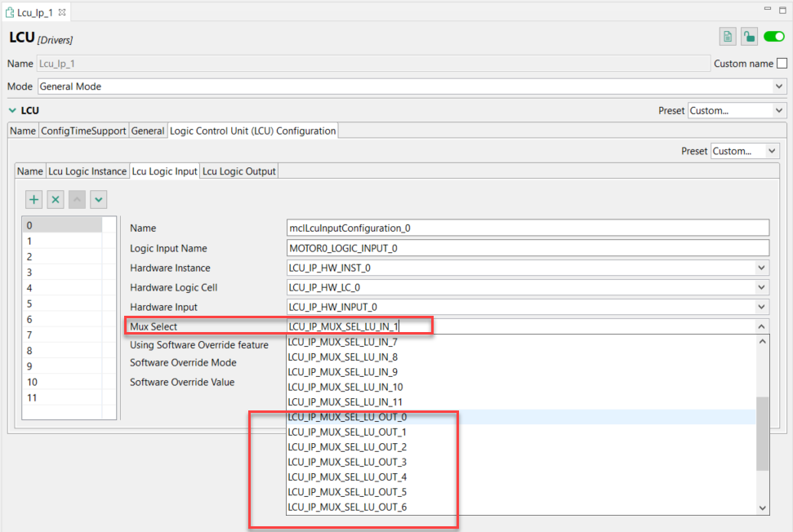Switch to the Lcu Logic Output tab
This screenshot has width=793, height=532.
click(x=238, y=171)
